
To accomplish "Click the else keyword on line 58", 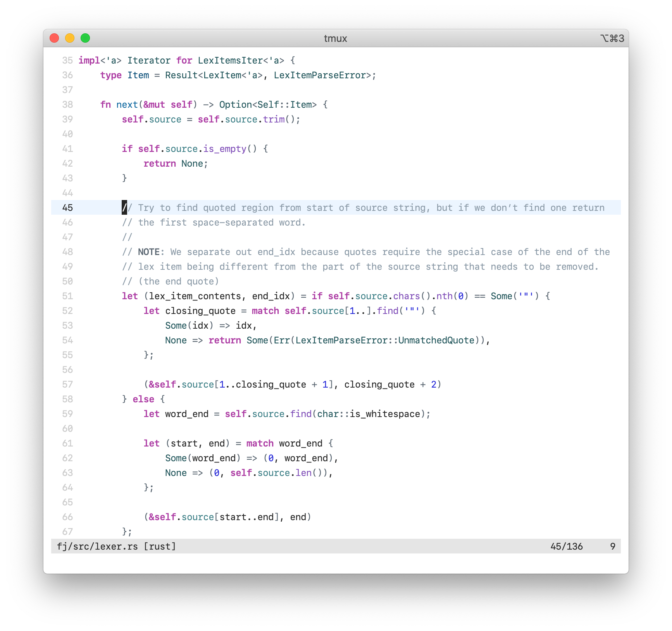I will point(143,399).
